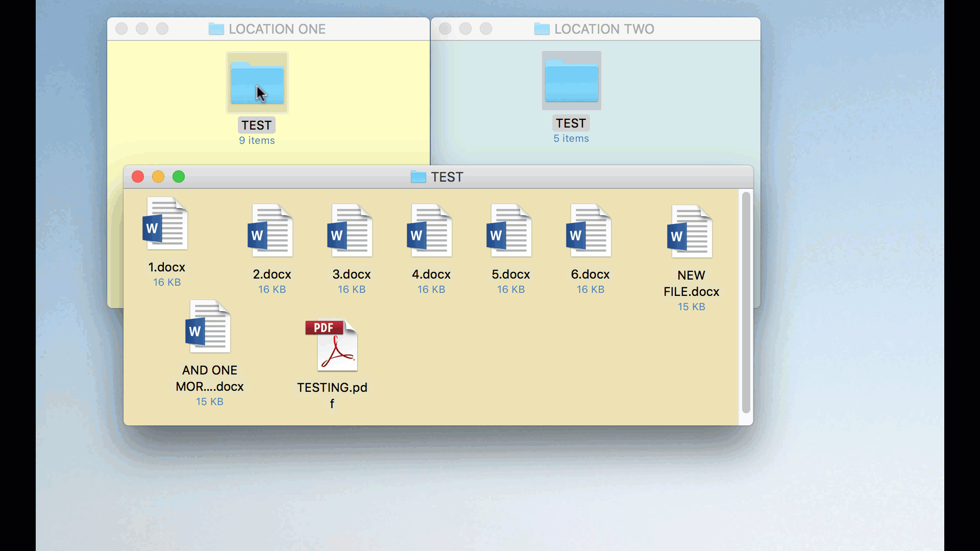Select TEST folder in LOCATION ONE
Image resolution: width=980 pixels, height=551 pixels.
point(257,83)
